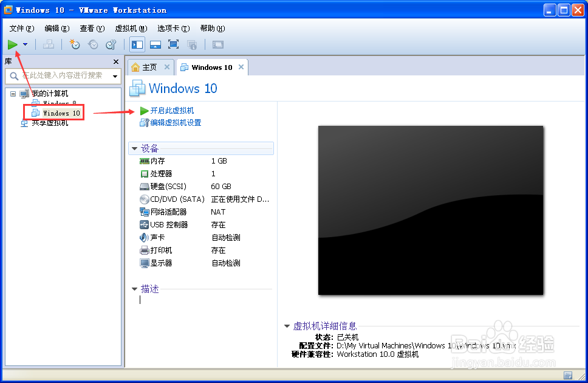Click the status bar icon at bottom right
The width and height of the screenshot is (588, 383).
[568, 375]
